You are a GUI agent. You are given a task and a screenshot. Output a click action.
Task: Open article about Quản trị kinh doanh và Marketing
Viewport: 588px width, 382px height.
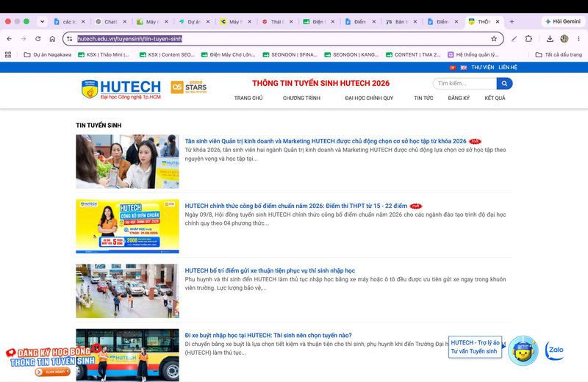pyautogui.click(x=326, y=141)
